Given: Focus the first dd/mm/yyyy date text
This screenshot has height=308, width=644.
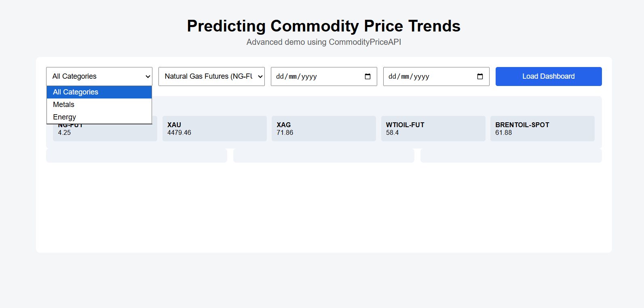Looking at the screenshot, I should (296, 76).
